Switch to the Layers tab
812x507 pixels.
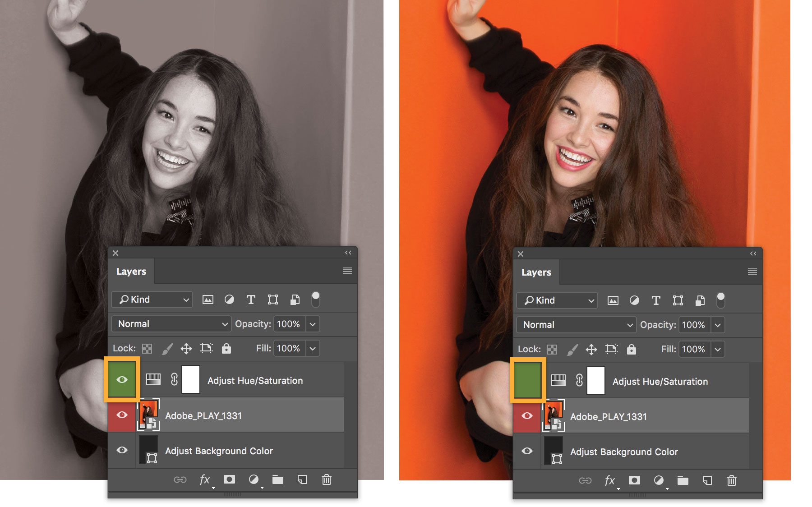[131, 271]
